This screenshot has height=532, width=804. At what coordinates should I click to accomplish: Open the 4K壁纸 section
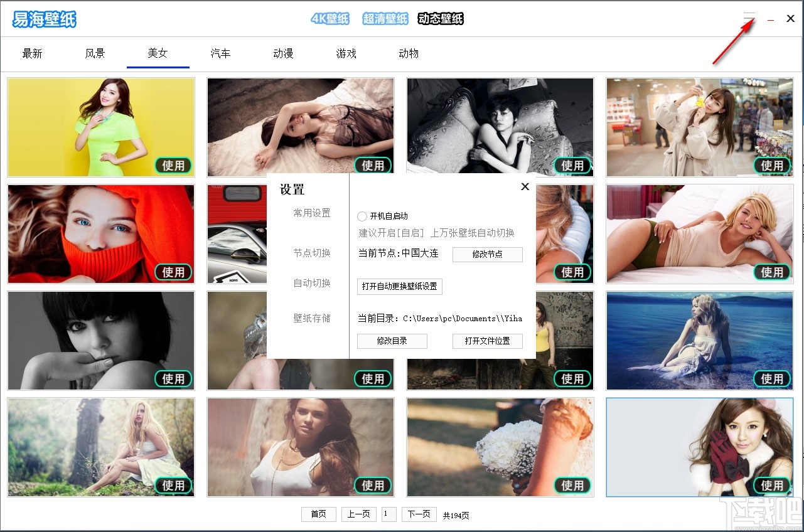(330, 19)
